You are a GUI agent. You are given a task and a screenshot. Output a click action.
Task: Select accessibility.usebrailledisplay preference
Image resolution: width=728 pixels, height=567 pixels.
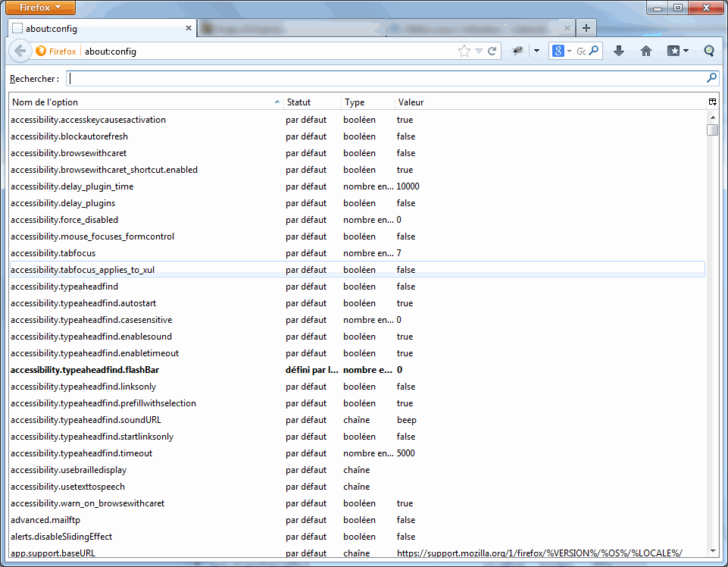click(357, 470)
